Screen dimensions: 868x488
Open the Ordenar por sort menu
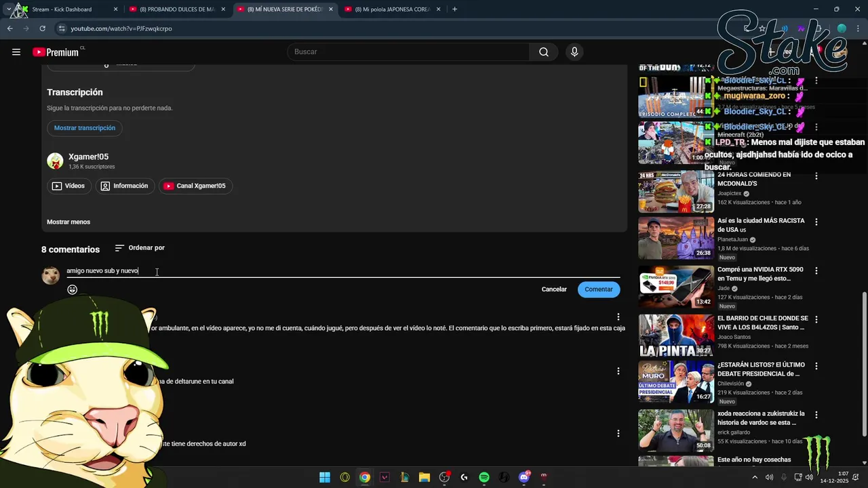tap(140, 248)
